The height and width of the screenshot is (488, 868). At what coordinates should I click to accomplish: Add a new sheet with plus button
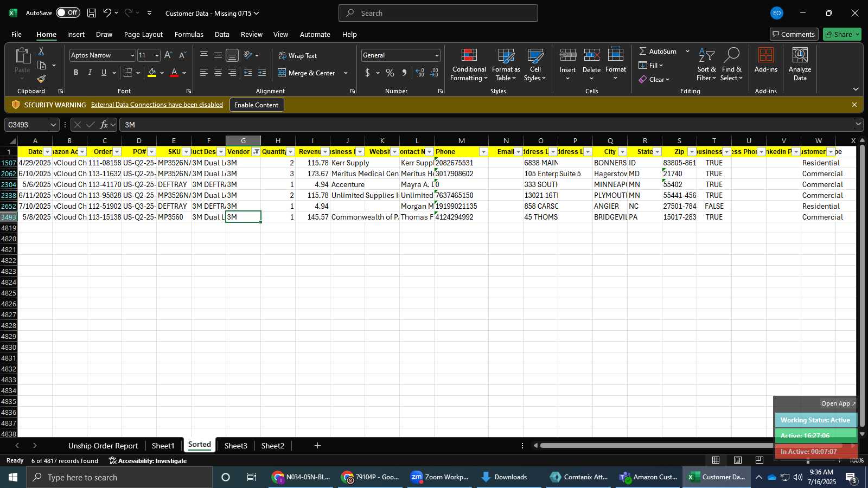317,446
